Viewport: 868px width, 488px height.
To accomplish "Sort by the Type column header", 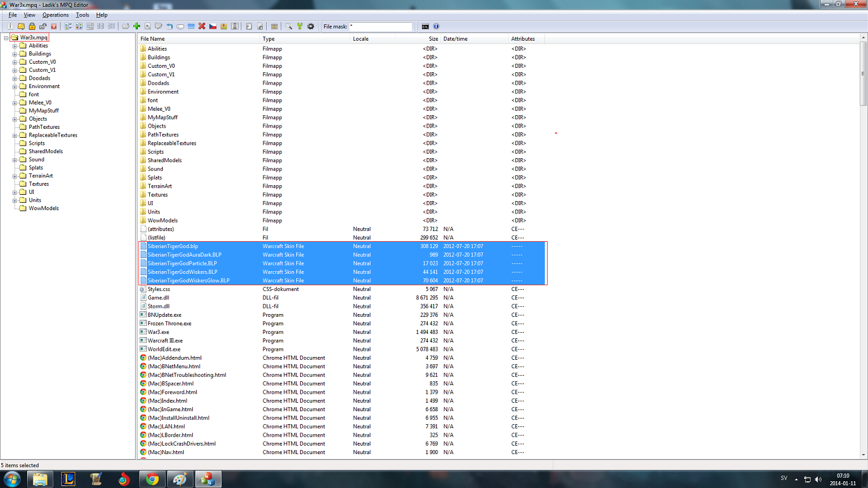I will click(x=305, y=39).
